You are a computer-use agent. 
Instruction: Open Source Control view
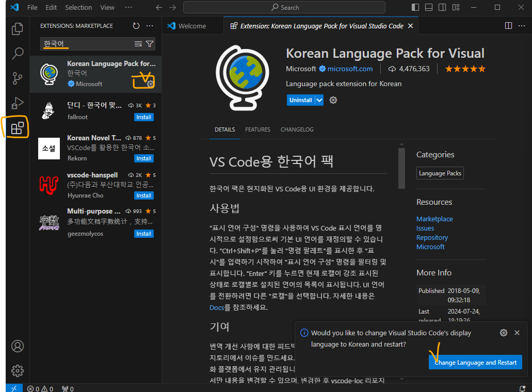click(x=18, y=78)
